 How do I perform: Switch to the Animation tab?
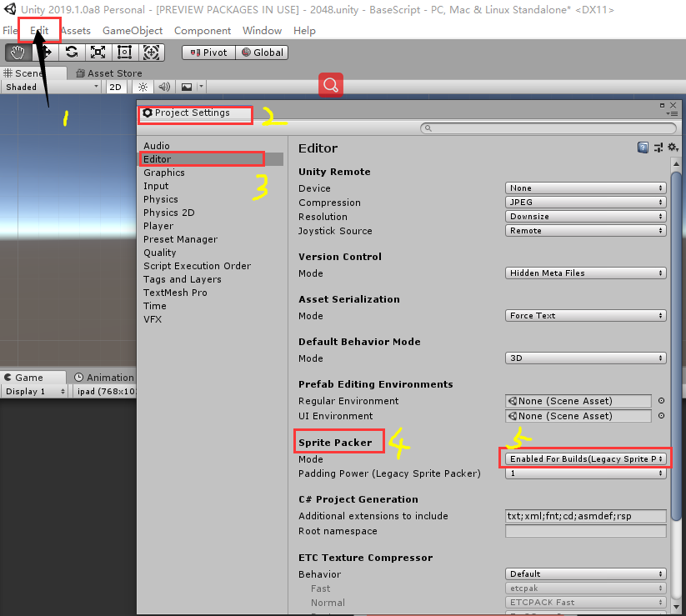(x=104, y=377)
